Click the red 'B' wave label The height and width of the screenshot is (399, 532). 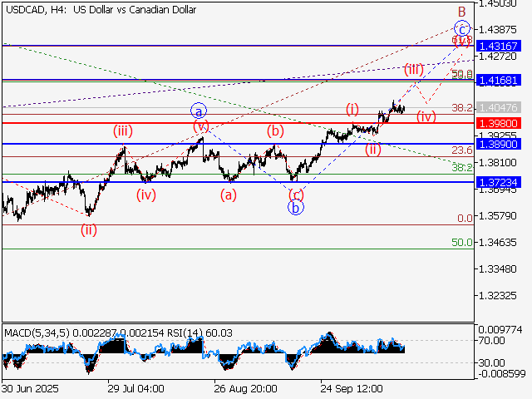point(462,11)
